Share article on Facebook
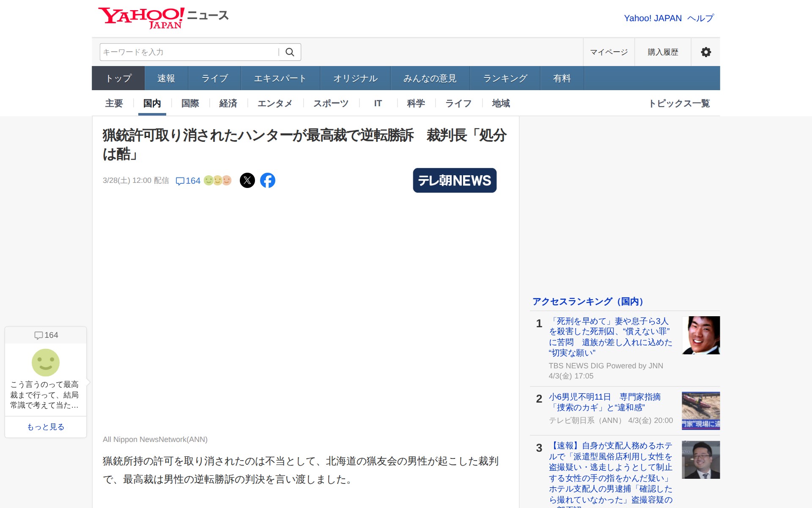 (x=267, y=180)
